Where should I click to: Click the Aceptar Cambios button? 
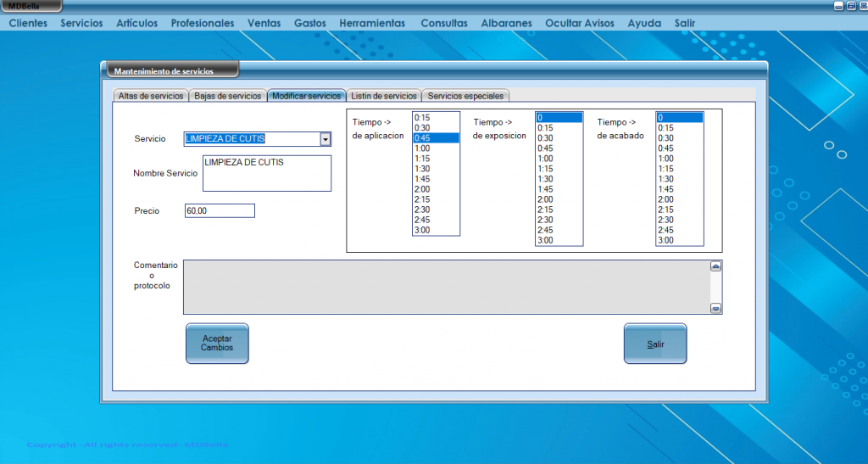(x=217, y=344)
